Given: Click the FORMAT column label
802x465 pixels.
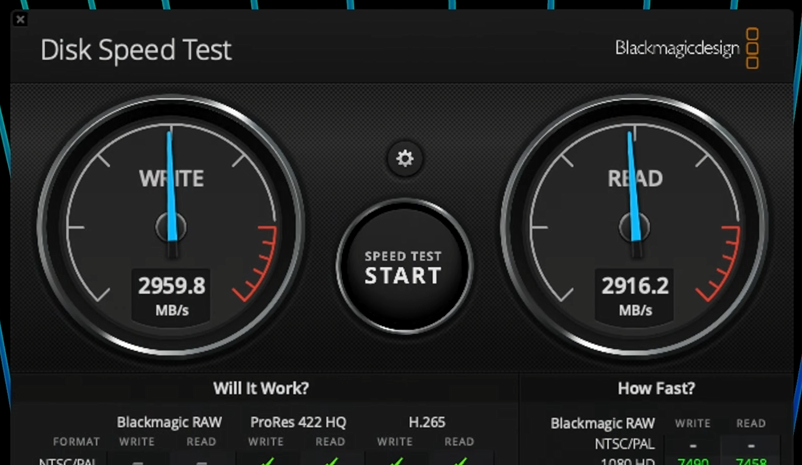Looking at the screenshot, I should [x=76, y=441].
